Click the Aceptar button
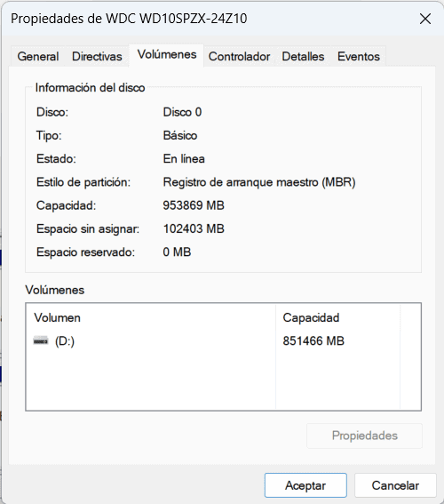This screenshot has width=444, height=504. [x=305, y=485]
